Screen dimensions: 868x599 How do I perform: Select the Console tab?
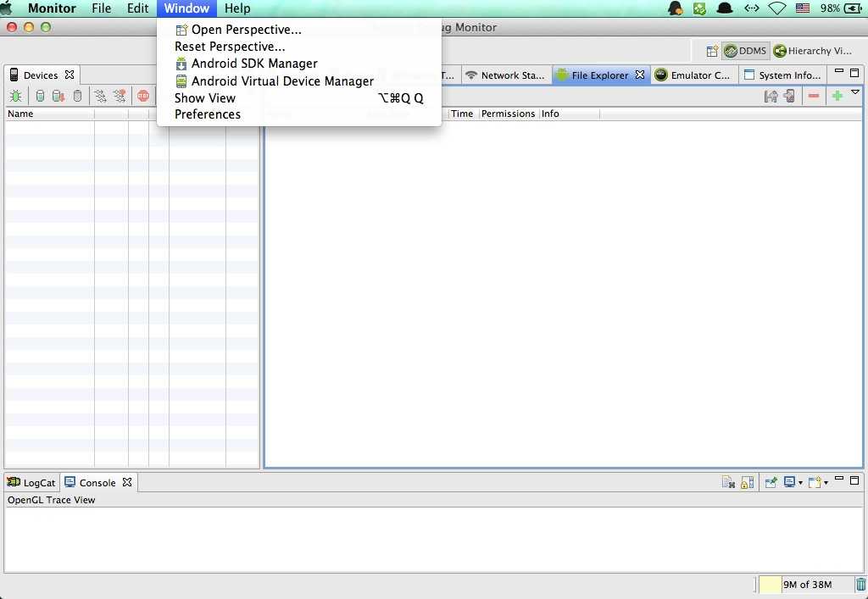[97, 482]
